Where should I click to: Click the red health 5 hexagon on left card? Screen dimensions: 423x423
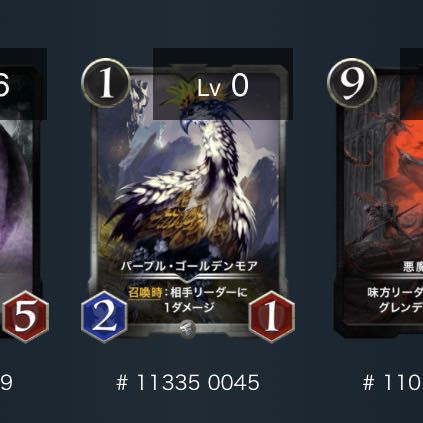(26, 317)
